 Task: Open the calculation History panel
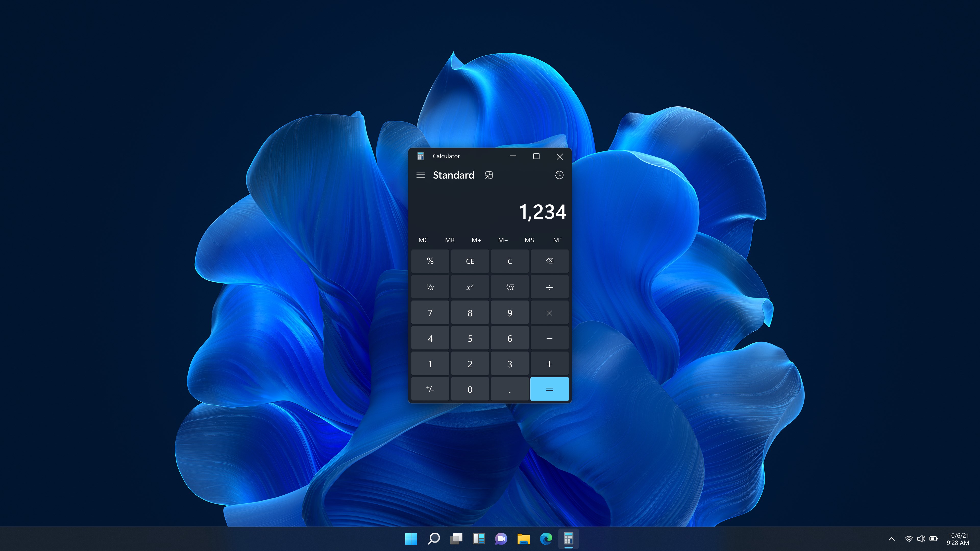[559, 175]
